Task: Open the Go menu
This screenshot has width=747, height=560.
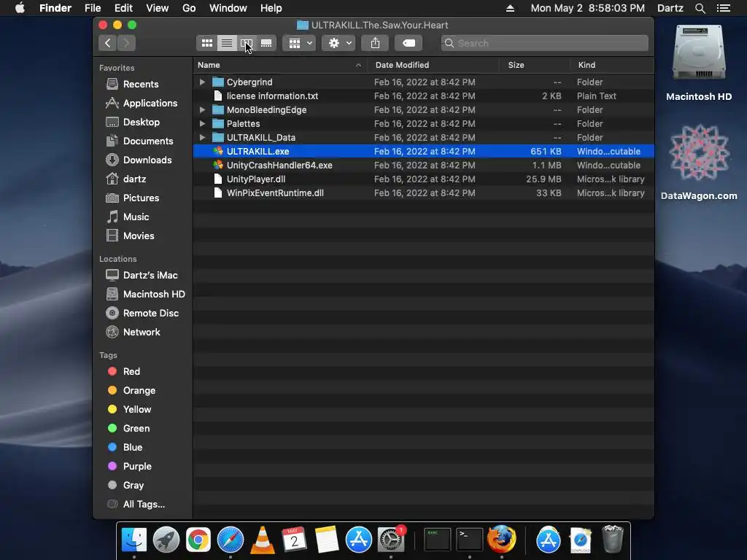Action: (x=189, y=8)
